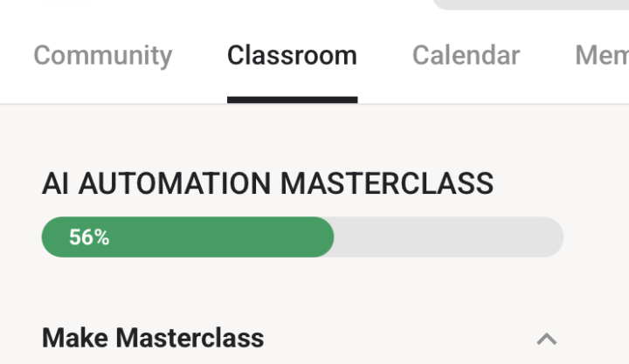Viewport: 629px width, 364px height.
Task: Click the green filled part of progress bar
Action: pyautogui.click(x=218, y=237)
